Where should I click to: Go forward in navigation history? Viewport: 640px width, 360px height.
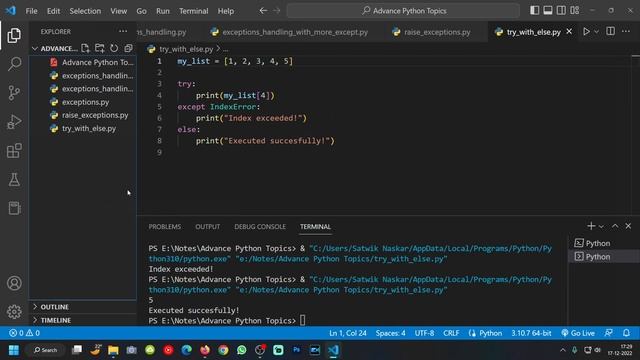click(x=277, y=11)
